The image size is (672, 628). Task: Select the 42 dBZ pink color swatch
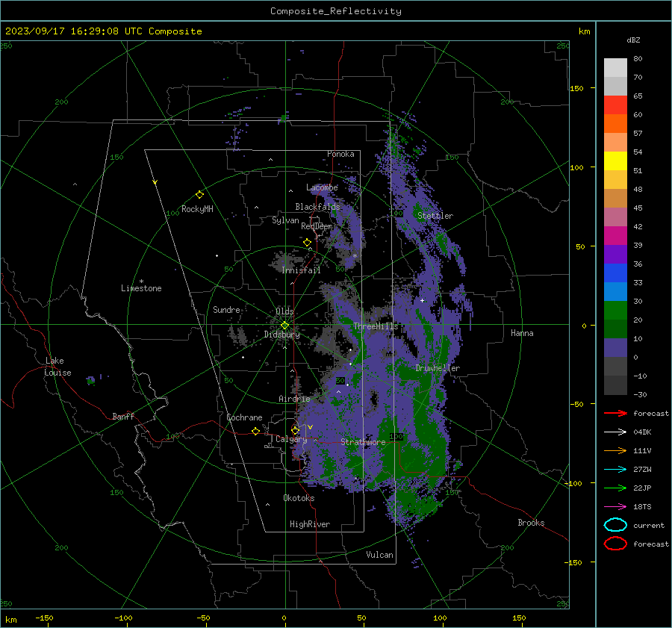coord(615,217)
